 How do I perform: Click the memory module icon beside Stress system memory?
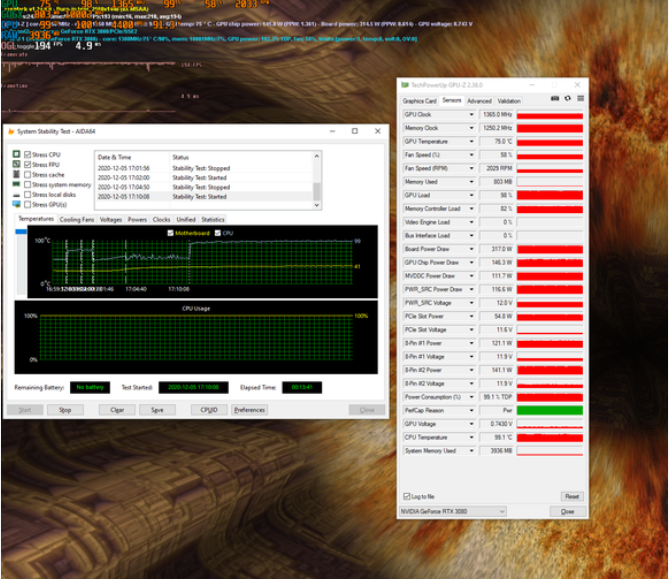[x=16, y=184]
